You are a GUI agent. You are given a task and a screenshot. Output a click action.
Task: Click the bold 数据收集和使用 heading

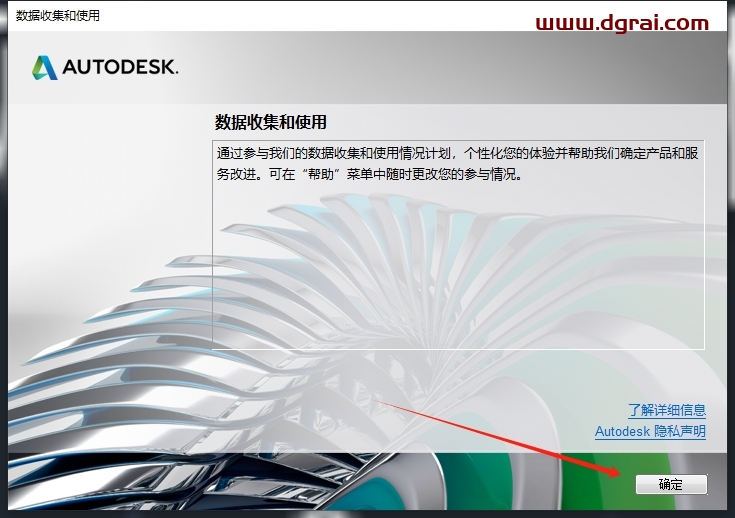pyautogui.click(x=271, y=122)
